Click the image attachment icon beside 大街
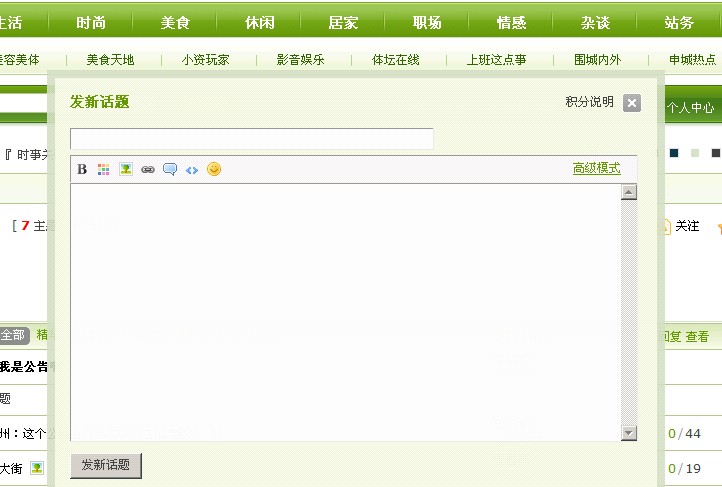 pyautogui.click(x=37, y=468)
